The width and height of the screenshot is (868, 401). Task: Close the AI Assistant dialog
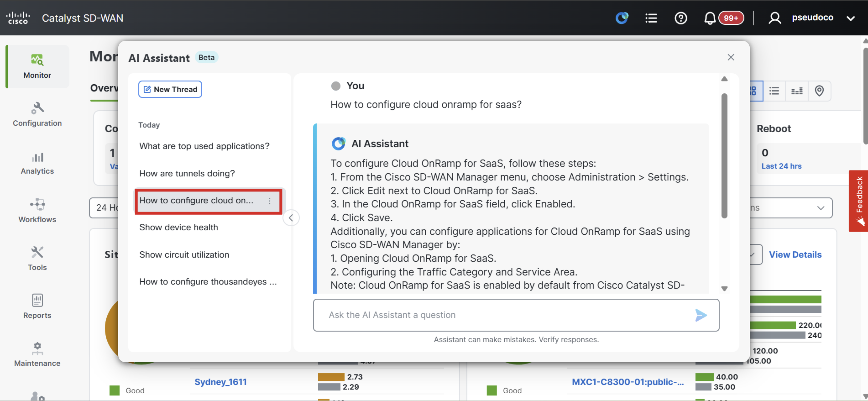[731, 57]
